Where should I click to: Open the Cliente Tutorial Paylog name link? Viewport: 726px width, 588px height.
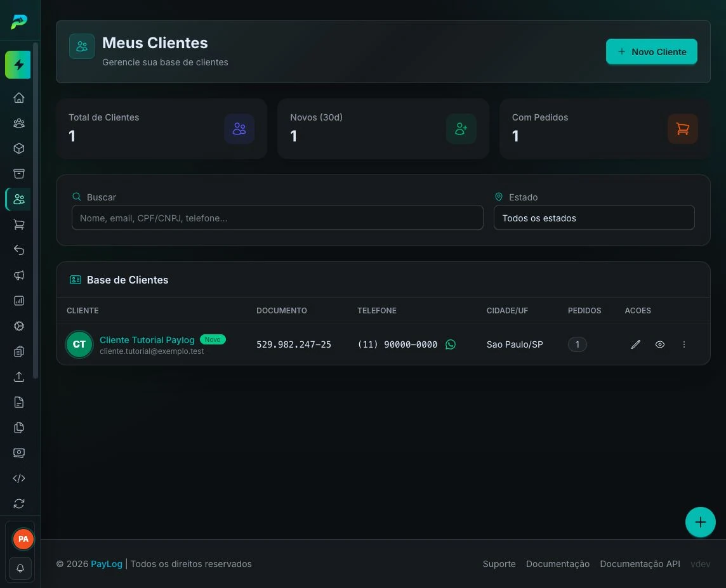[x=147, y=340]
